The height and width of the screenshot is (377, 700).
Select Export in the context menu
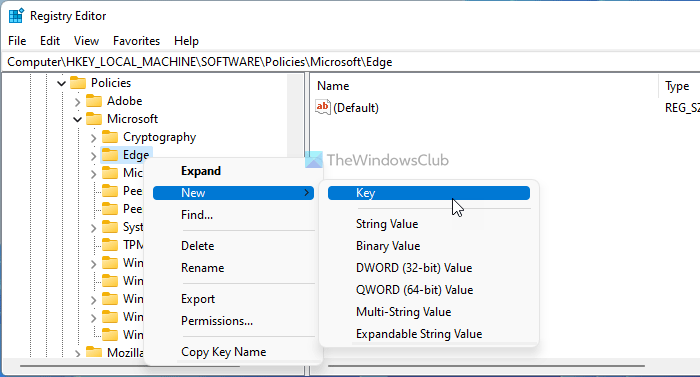[233, 299]
